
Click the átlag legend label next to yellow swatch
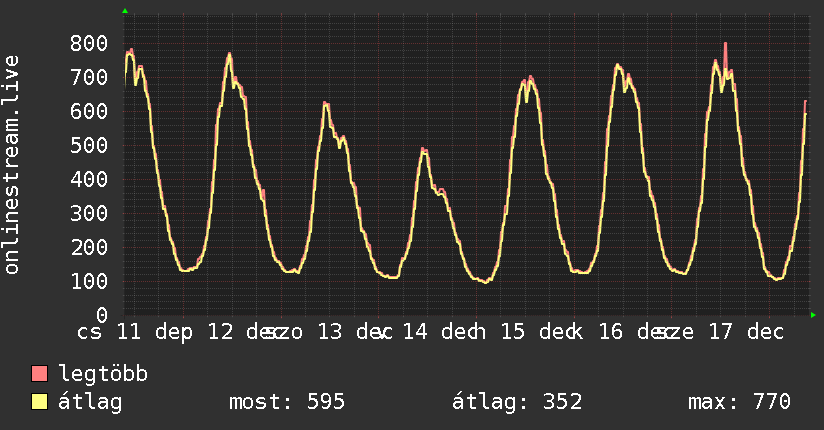[90, 402]
